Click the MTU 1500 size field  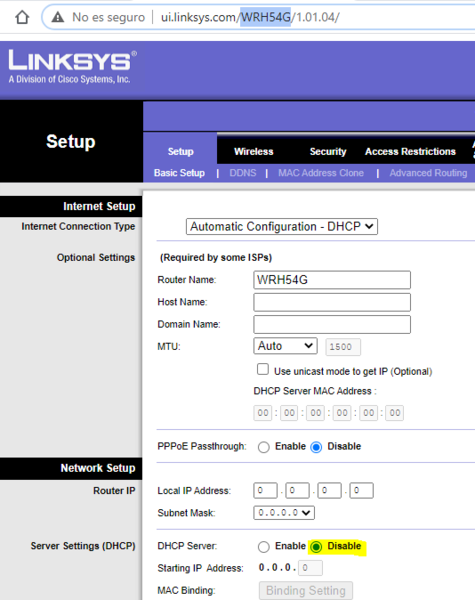pyautogui.click(x=343, y=347)
